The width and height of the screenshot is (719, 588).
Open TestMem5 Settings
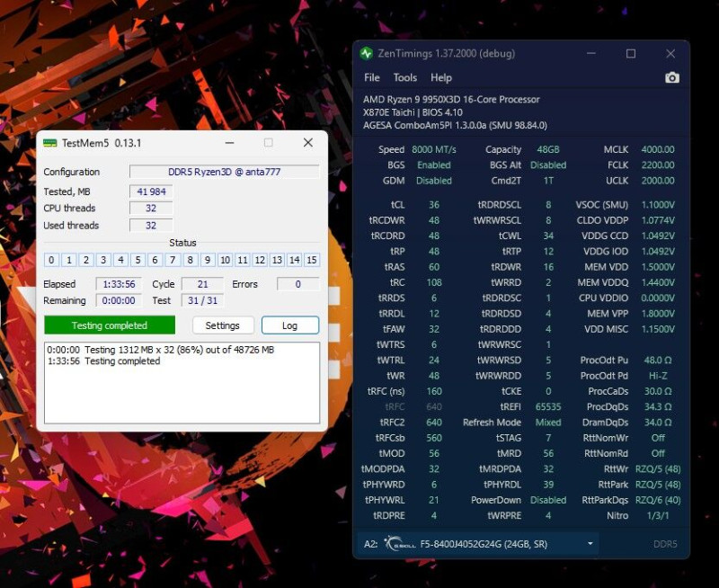coord(223,325)
